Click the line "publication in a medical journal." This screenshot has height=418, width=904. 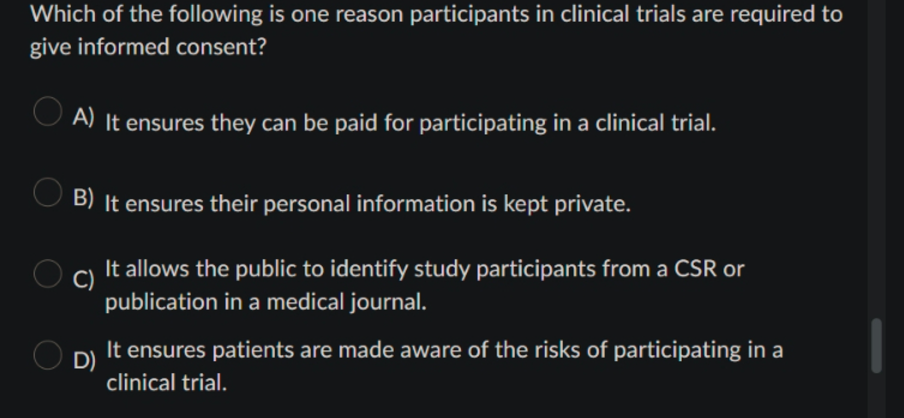tap(266, 302)
